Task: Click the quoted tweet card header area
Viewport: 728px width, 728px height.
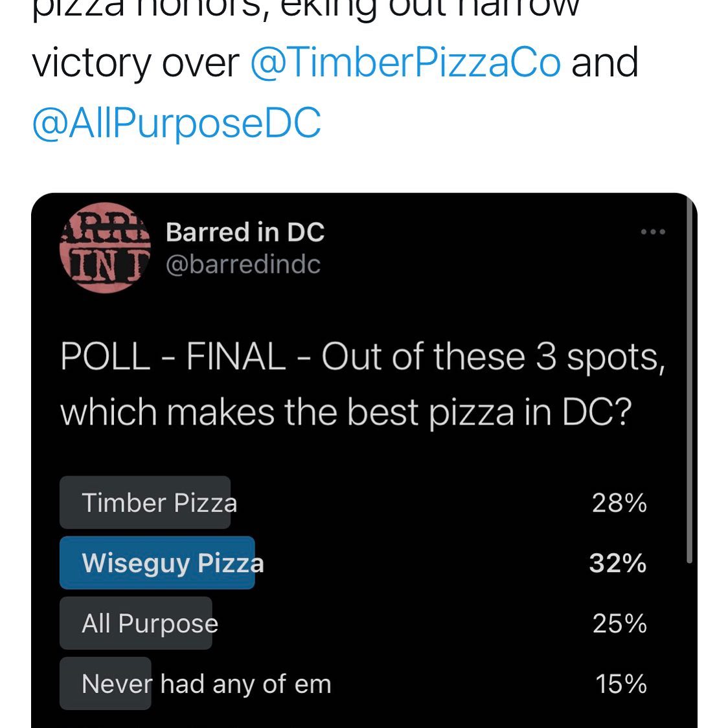Action: [x=363, y=248]
